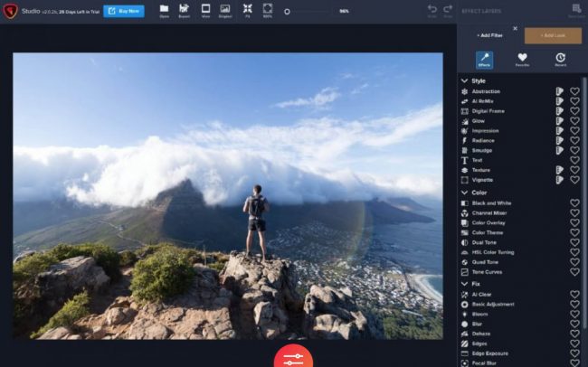
Task: Click the Export icon in toolbar
Action: [185, 9]
